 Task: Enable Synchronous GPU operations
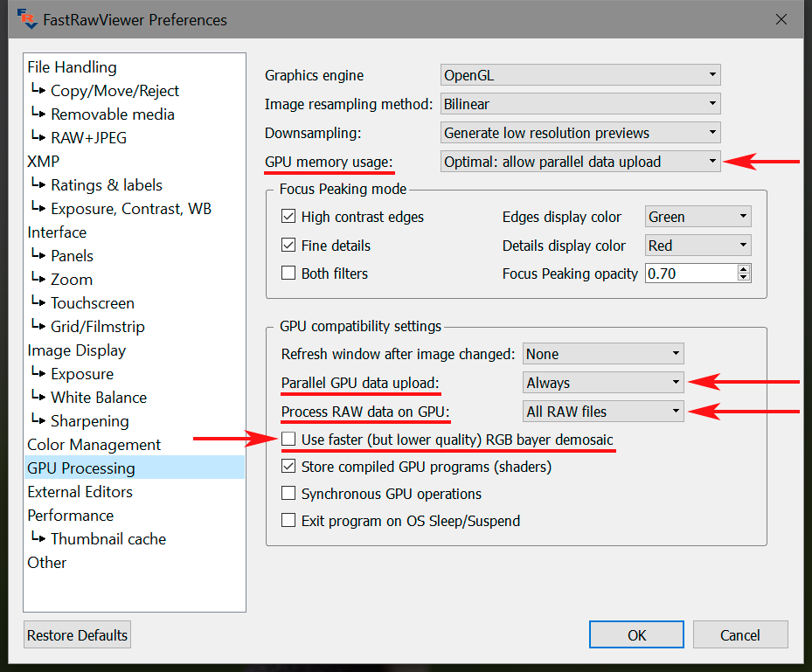288,494
